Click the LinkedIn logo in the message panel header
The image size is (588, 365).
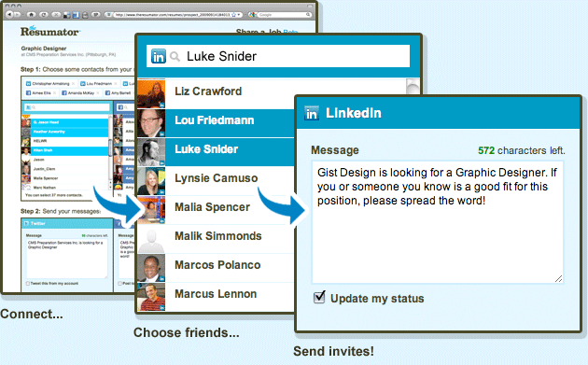[x=312, y=113]
